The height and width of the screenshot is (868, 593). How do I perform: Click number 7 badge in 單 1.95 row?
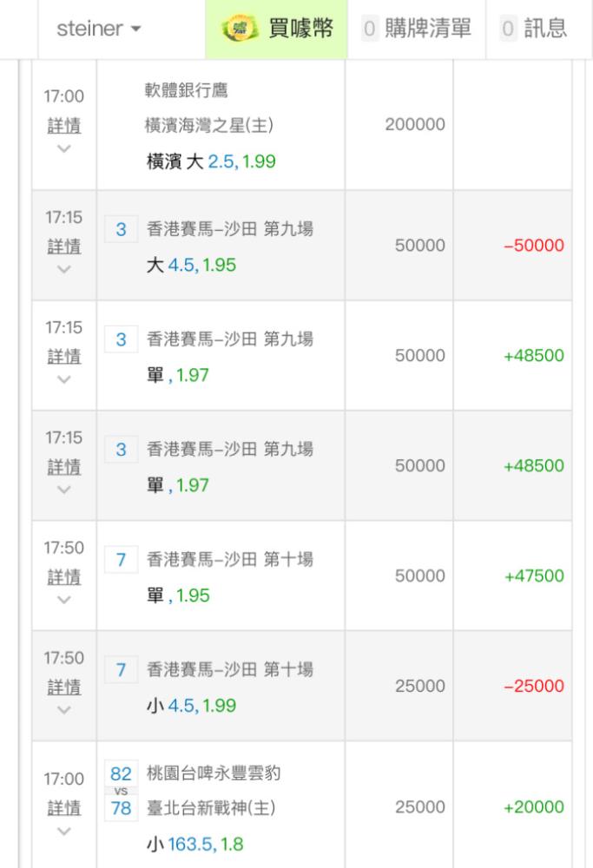[x=122, y=560]
